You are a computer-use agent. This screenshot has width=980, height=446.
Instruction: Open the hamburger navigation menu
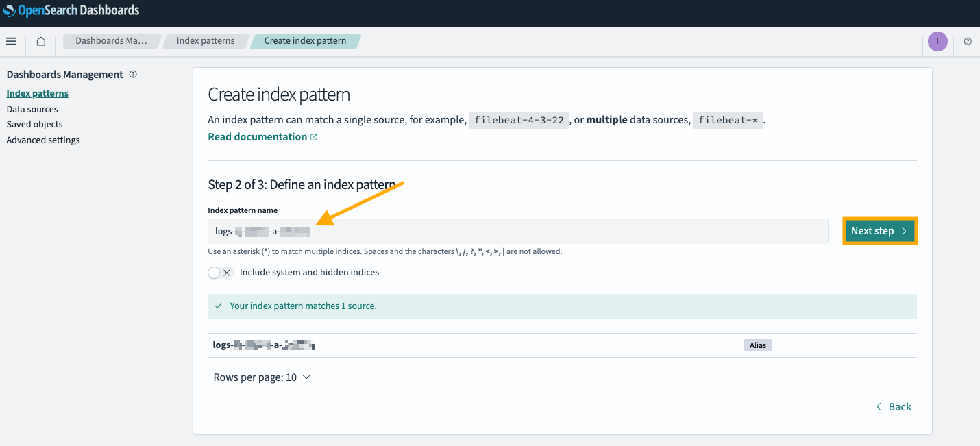point(11,41)
